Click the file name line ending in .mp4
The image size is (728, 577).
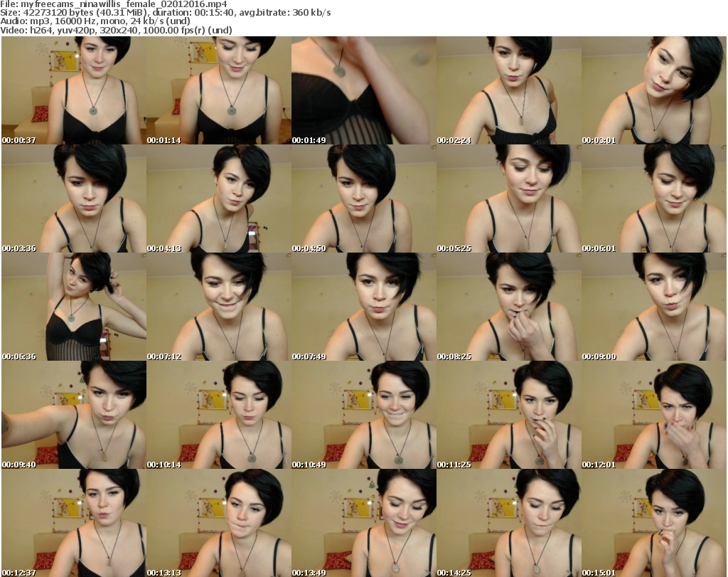pos(114,4)
